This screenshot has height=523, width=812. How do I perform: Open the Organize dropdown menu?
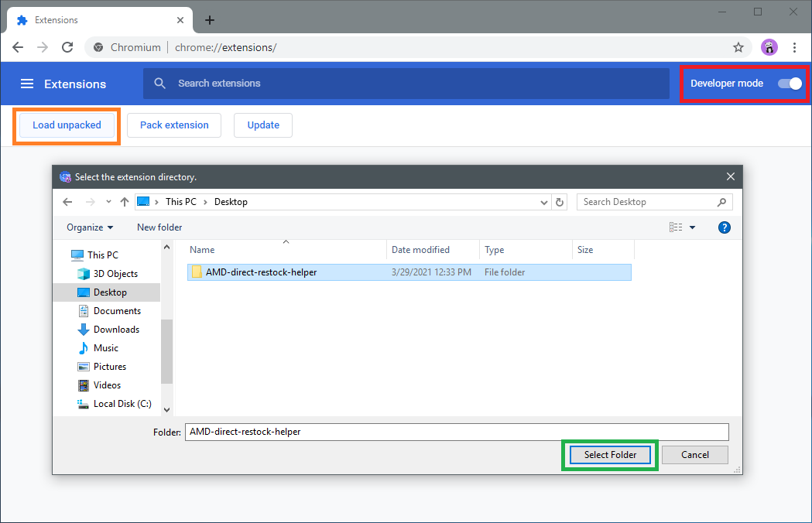[90, 227]
